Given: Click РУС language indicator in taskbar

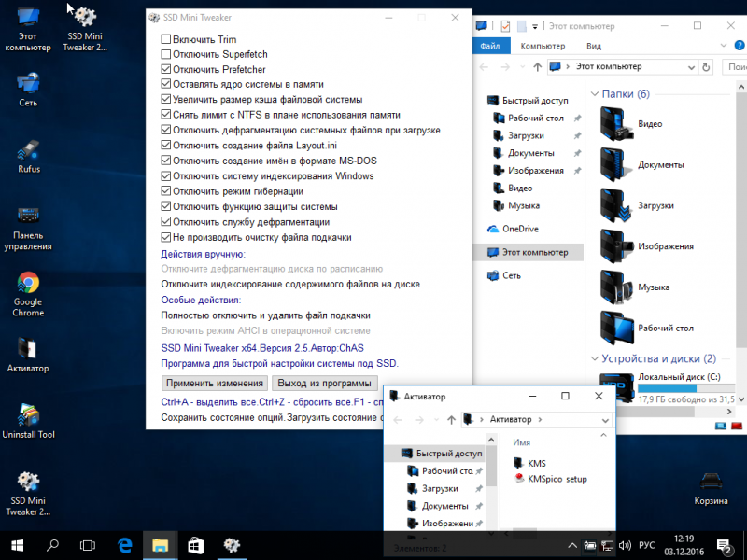Looking at the screenshot, I should 646,546.
